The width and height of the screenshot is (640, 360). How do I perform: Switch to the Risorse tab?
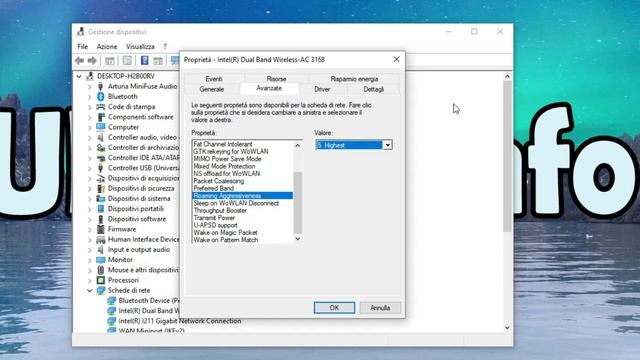276,79
